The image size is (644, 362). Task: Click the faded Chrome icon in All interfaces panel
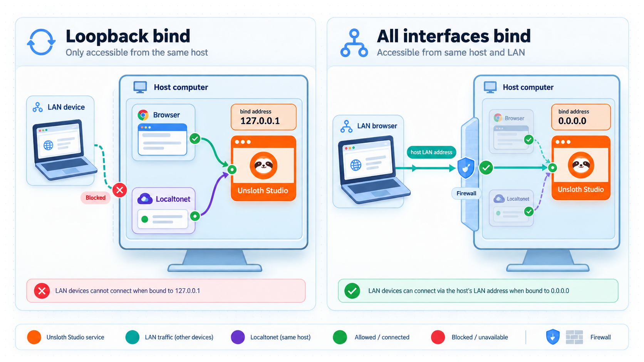pos(498,118)
